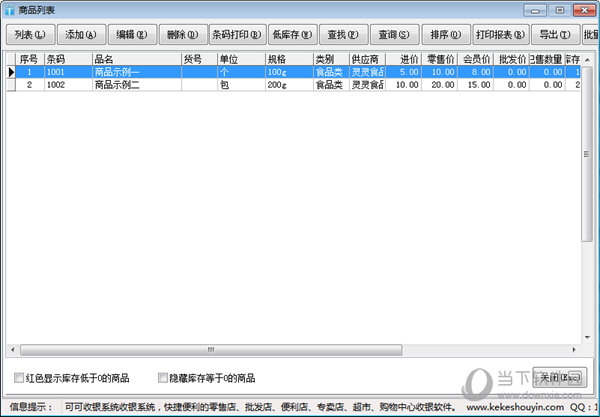Click vertical scrollbar up arrow
The width and height of the screenshot is (600, 417).
click(x=587, y=60)
